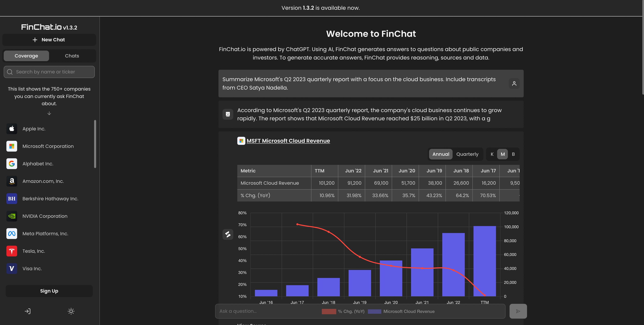Screen dimensions: 644x325
Task: Start a New Chat
Action: pos(49,40)
